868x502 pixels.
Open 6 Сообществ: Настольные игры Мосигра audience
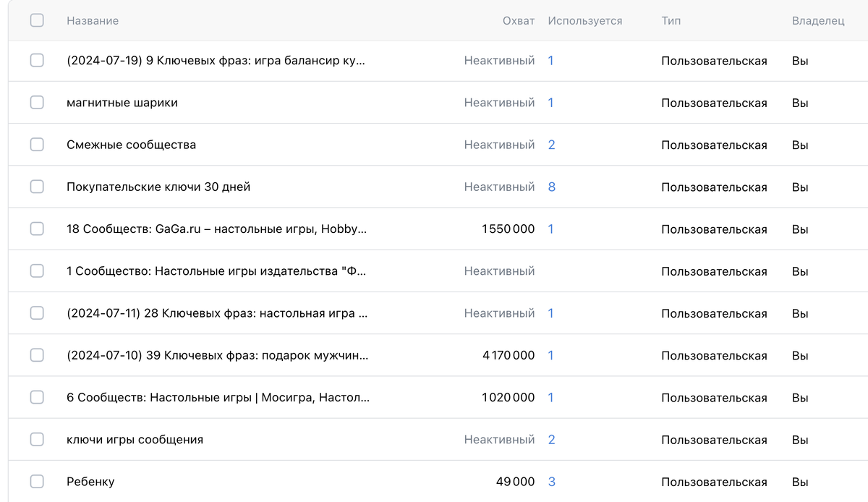pyautogui.click(x=218, y=397)
